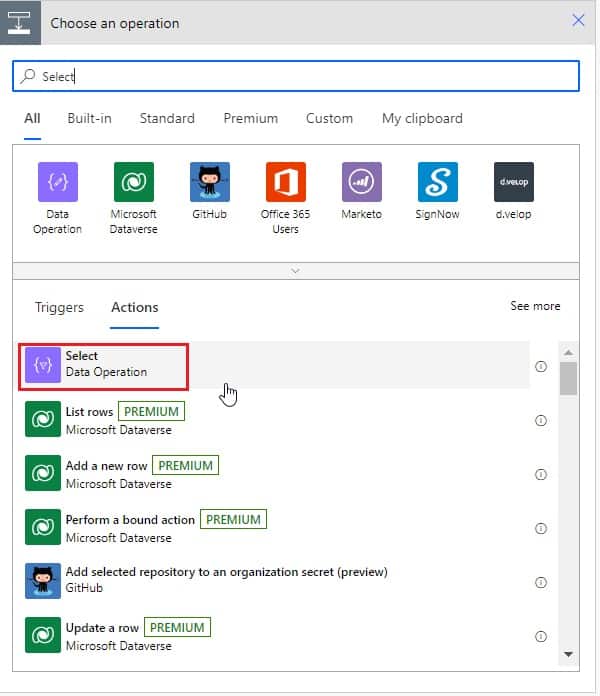Open the Standard connectors tab
Viewport: 600px width, 696px height.
[167, 119]
